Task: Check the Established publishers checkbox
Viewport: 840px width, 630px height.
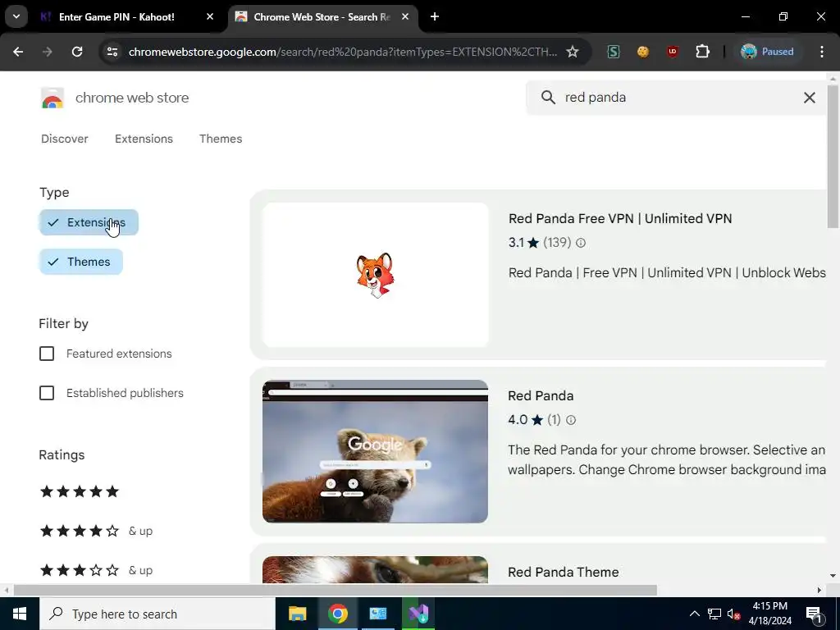Action: pyautogui.click(x=47, y=393)
